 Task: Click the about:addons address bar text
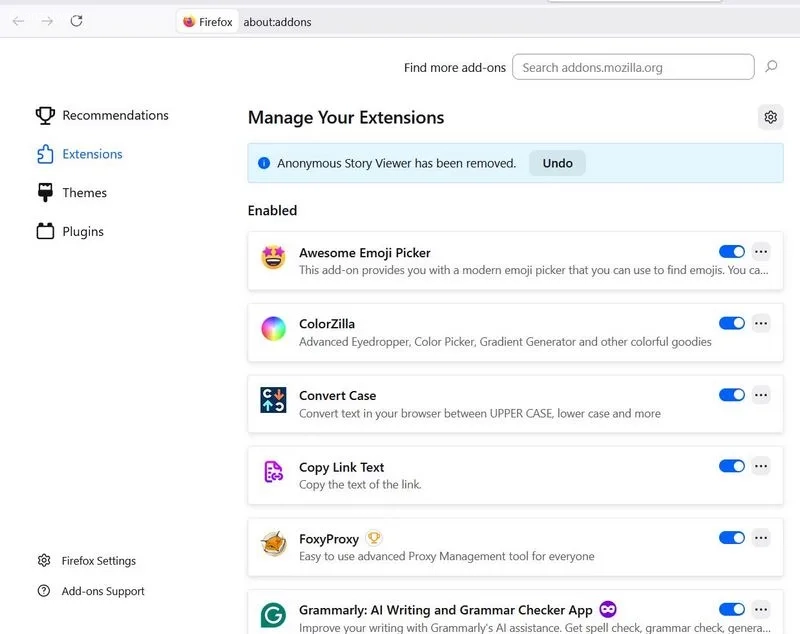click(277, 22)
